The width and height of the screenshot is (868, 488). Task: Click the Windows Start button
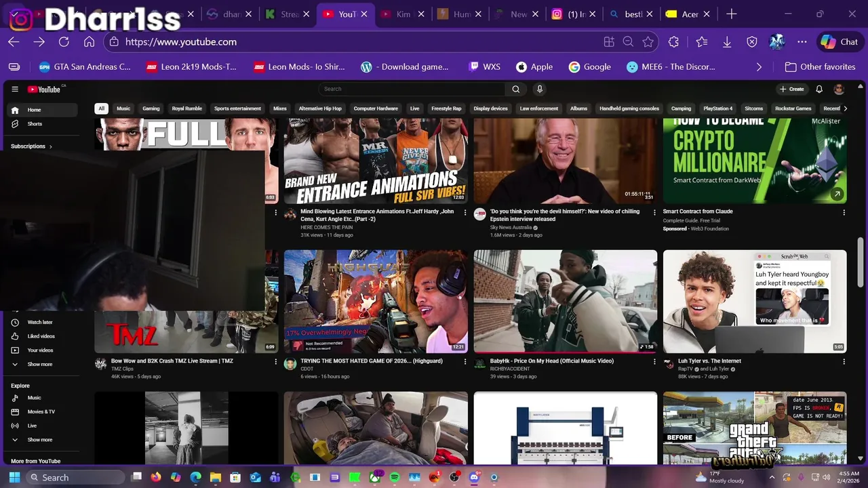pyautogui.click(x=14, y=477)
